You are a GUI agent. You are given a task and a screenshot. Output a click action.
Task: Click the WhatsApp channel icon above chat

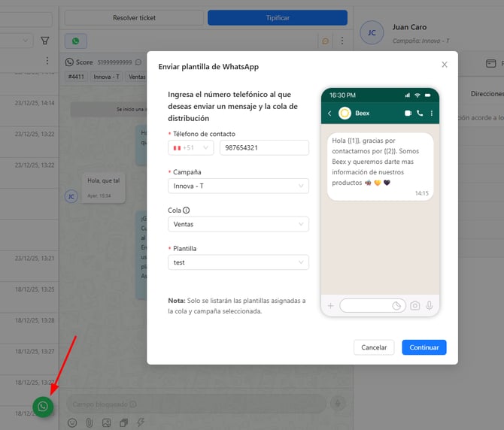pos(76,41)
